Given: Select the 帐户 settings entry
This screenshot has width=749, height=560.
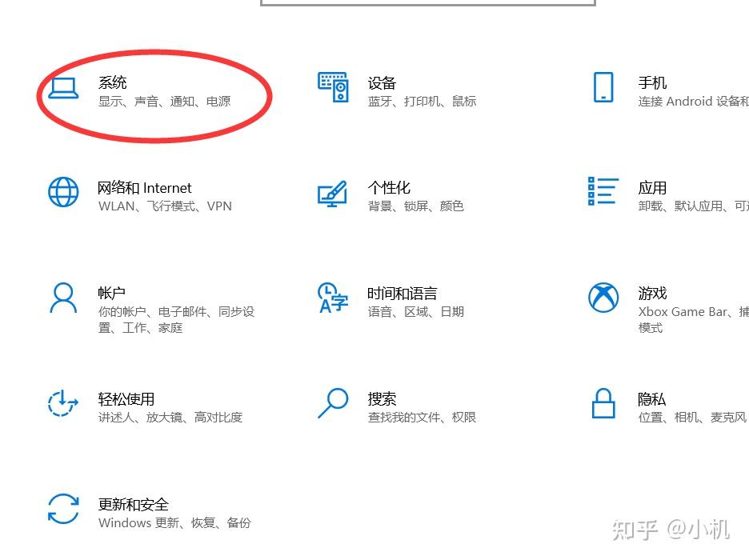Looking at the screenshot, I should tap(112, 293).
